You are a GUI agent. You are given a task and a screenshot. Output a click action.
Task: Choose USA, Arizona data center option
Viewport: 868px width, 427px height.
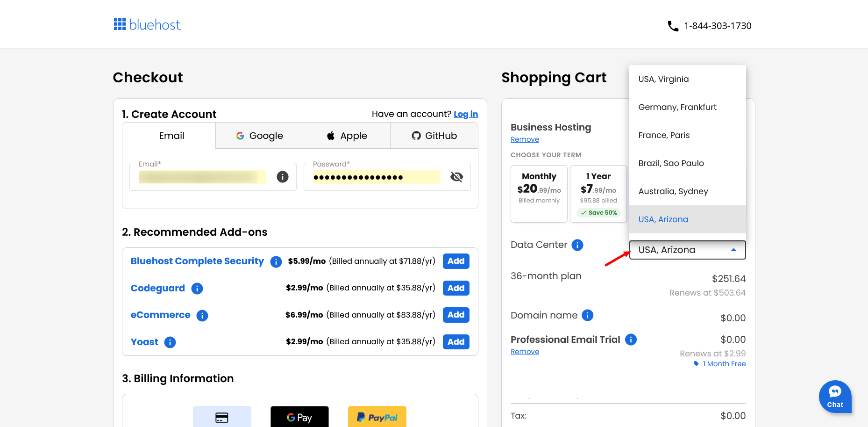click(x=688, y=219)
